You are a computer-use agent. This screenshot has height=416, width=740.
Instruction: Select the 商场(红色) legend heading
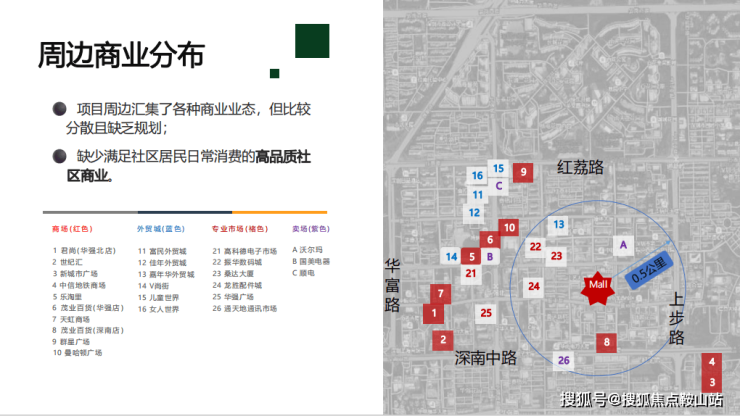tap(72, 228)
